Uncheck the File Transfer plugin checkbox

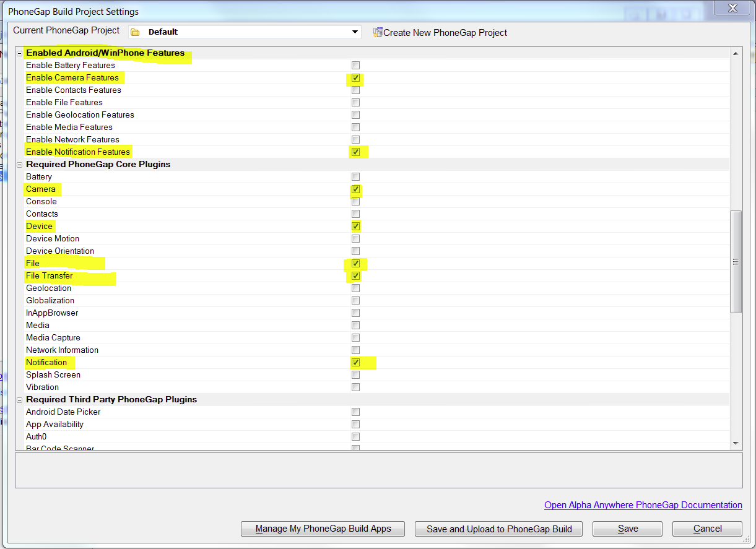coord(355,276)
